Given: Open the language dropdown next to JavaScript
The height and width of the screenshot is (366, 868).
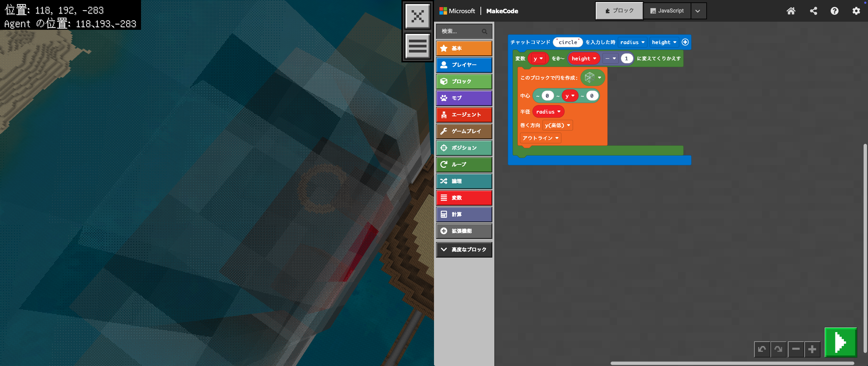Looking at the screenshot, I should tap(698, 11).
